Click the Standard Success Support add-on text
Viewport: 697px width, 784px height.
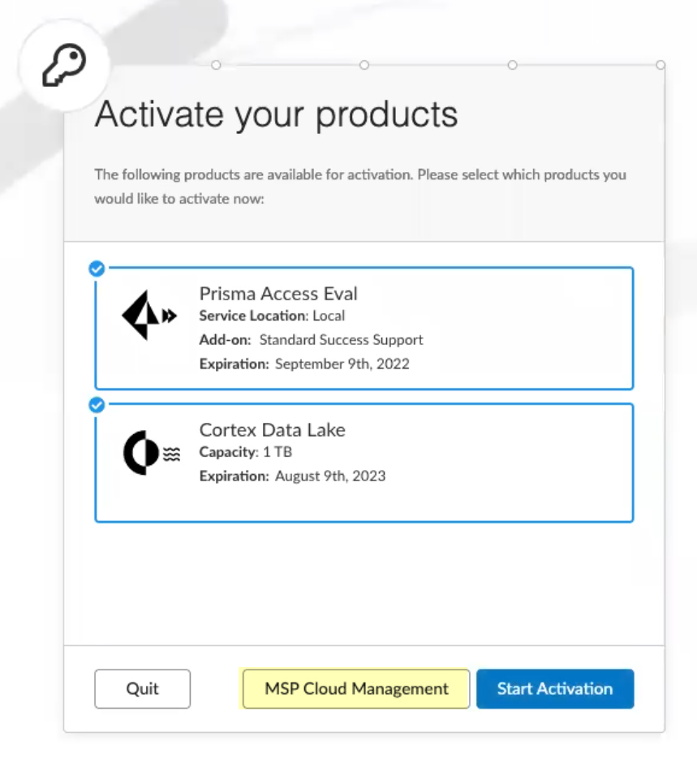(341, 340)
